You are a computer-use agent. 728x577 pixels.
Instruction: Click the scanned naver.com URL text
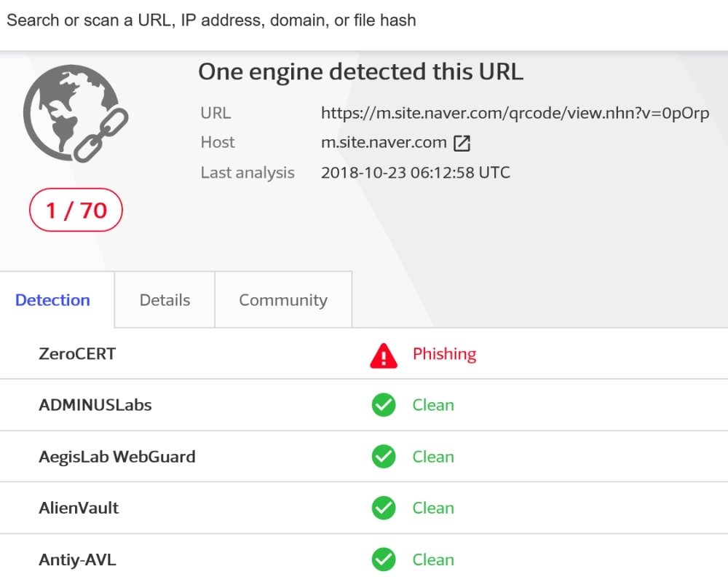[x=515, y=114]
